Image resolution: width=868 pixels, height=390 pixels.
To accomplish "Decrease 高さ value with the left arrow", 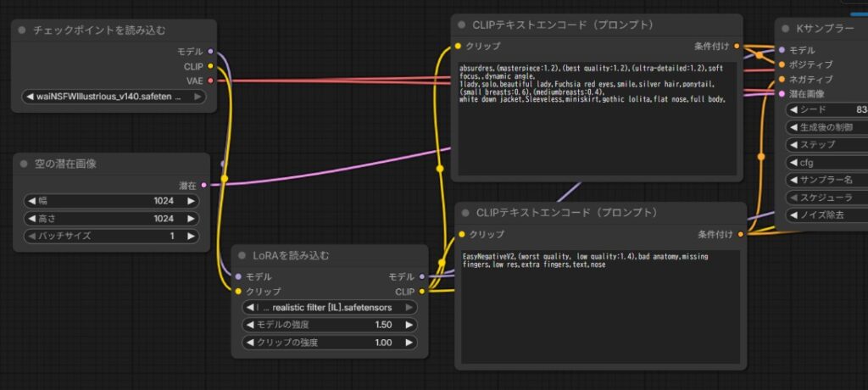I will 32,218.
